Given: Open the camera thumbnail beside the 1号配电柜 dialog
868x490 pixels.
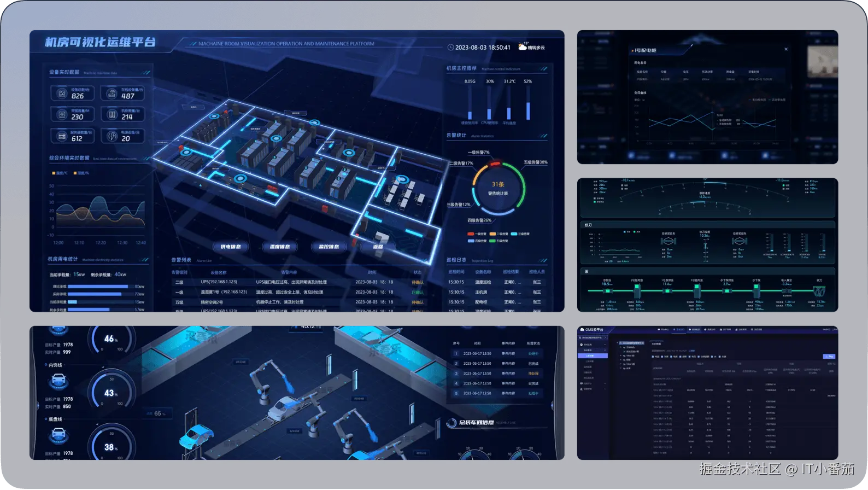Looking at the screenshot, I should pyautogui.click(x=823, y=61).
